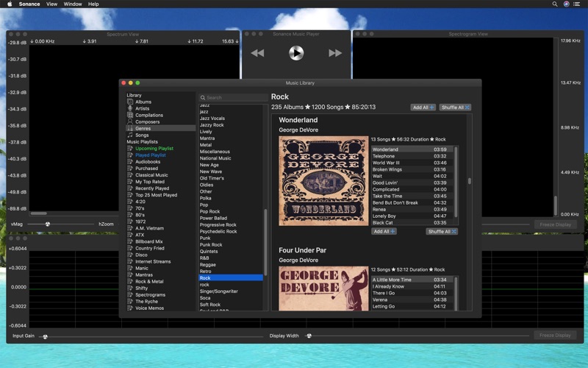Screen dimensions: 588x368
Task: Click the rewind previous track icon
Action: click(x=257, y=53)
